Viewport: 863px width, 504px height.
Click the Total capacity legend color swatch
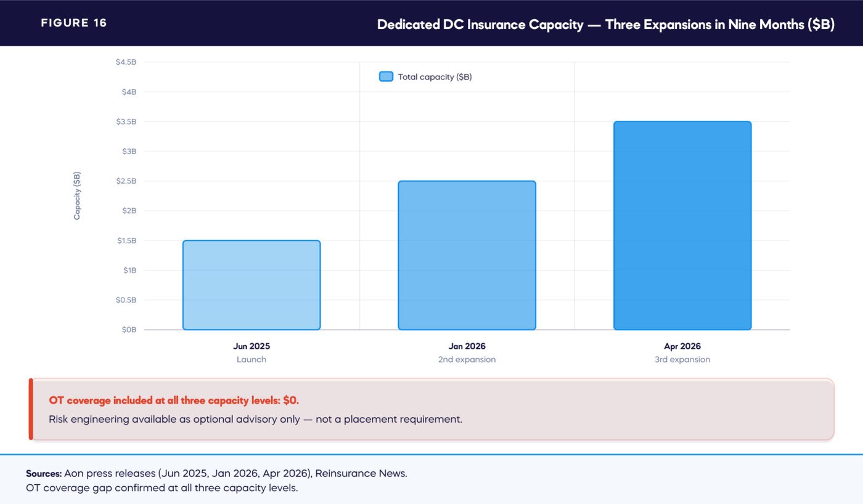click(x=386, y=77)
